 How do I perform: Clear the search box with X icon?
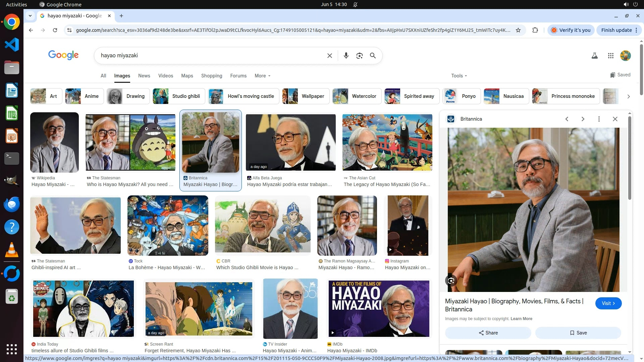(x=329, y=56)
